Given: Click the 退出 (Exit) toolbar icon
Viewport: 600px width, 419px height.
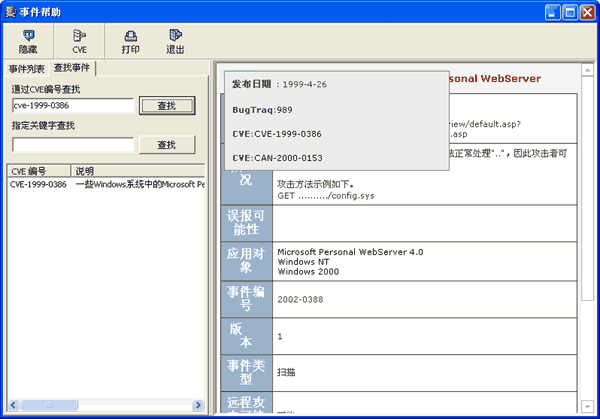Looking at the screenshot, I should [175, 40].
